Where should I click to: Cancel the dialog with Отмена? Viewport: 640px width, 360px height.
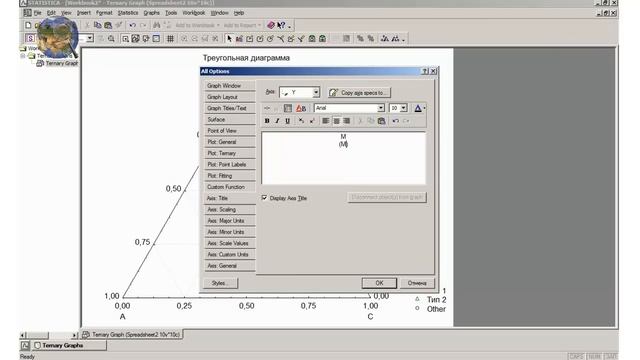click(x=417, y=283)
